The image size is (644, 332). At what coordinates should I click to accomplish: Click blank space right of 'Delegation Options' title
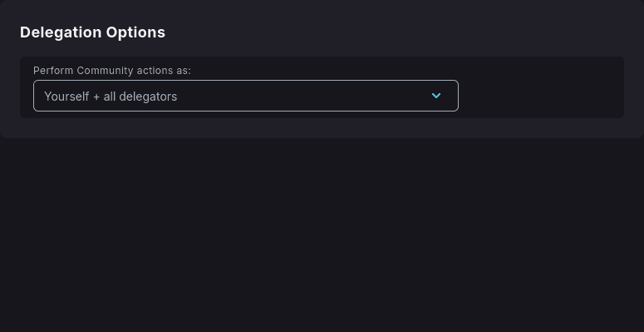coord(394,32)
